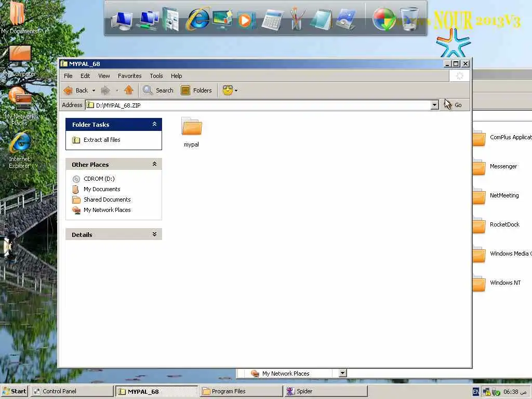Open the Forward history dropdown arrow
The image size is (532, 399).
[117, 90]
